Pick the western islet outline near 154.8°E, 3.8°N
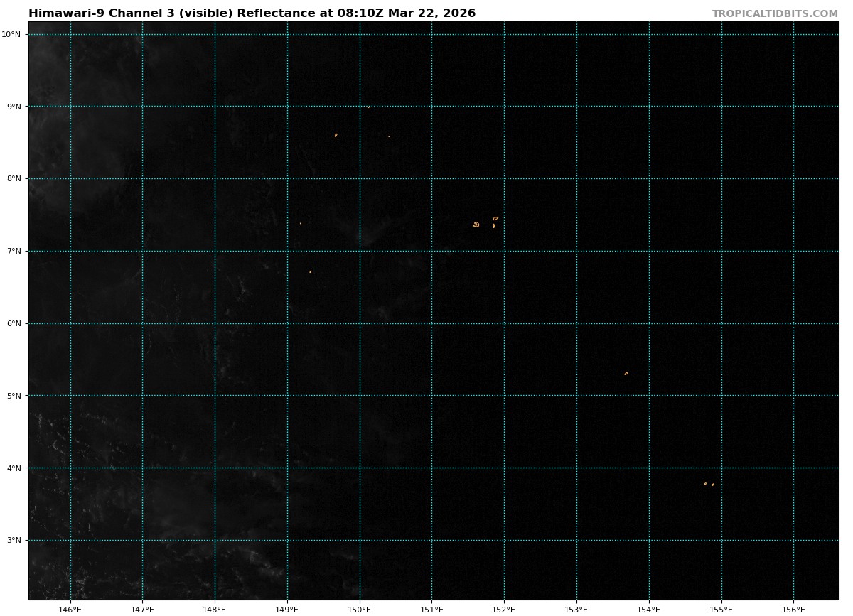 705,484
